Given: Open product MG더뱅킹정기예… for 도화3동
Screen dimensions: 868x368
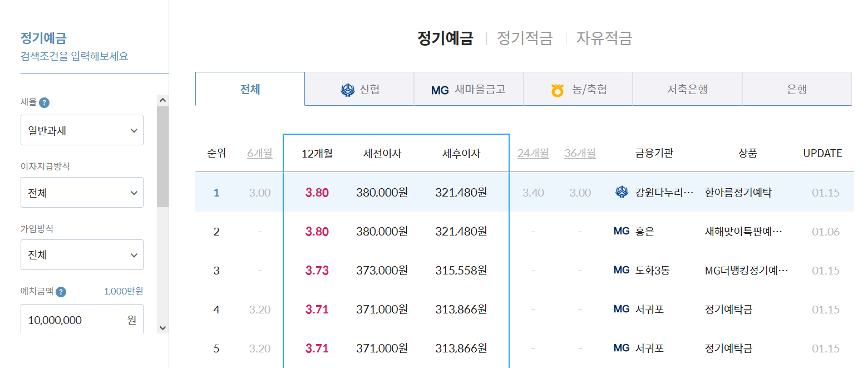Looking at the screenshot, I should pos(746,271).
